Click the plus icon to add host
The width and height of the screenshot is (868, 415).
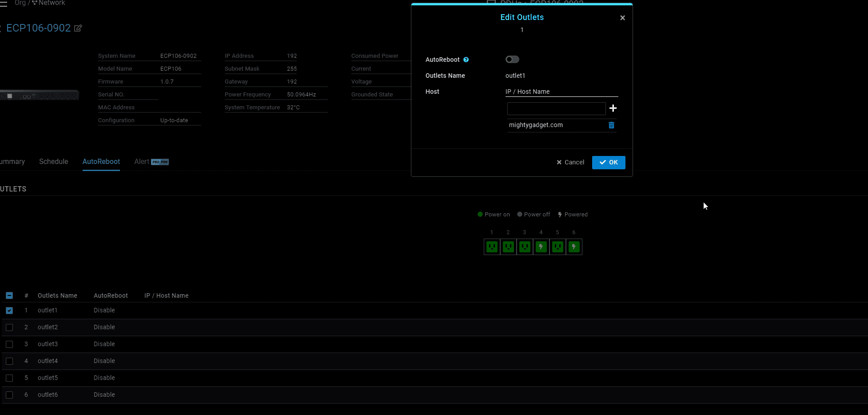tap(613, 108)
